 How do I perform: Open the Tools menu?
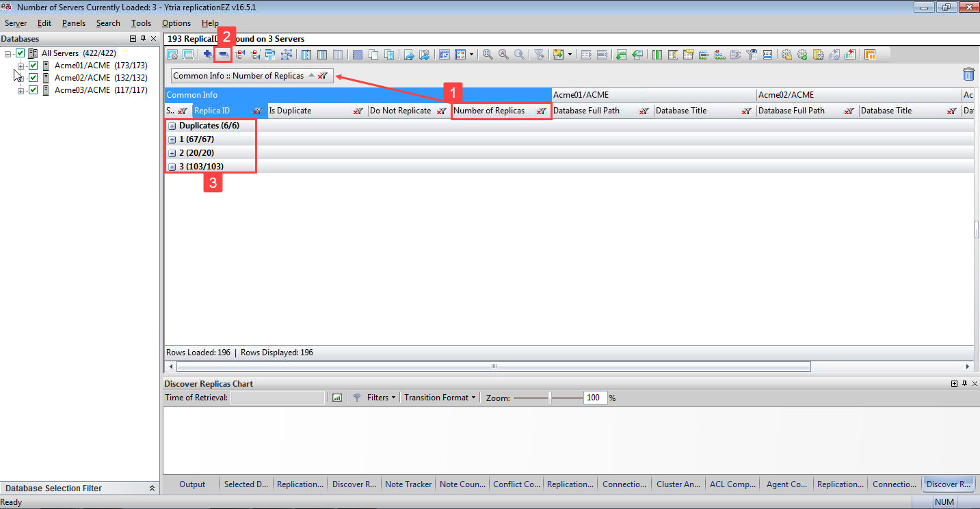coord(141,23)
